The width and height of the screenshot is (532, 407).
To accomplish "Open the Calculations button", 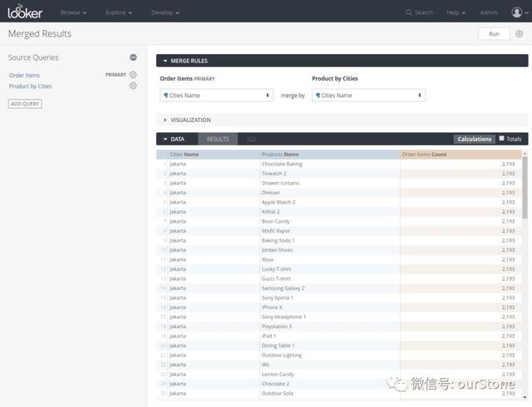I will 474,139.
